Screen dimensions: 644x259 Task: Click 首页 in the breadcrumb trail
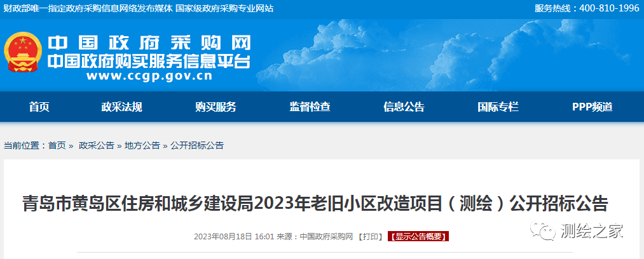coord(57,145)
